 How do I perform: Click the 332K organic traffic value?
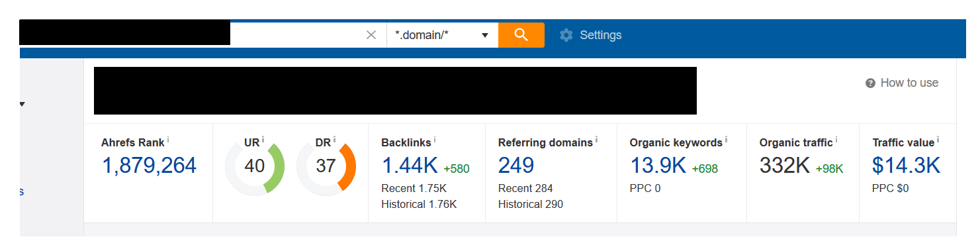point(785,166)
